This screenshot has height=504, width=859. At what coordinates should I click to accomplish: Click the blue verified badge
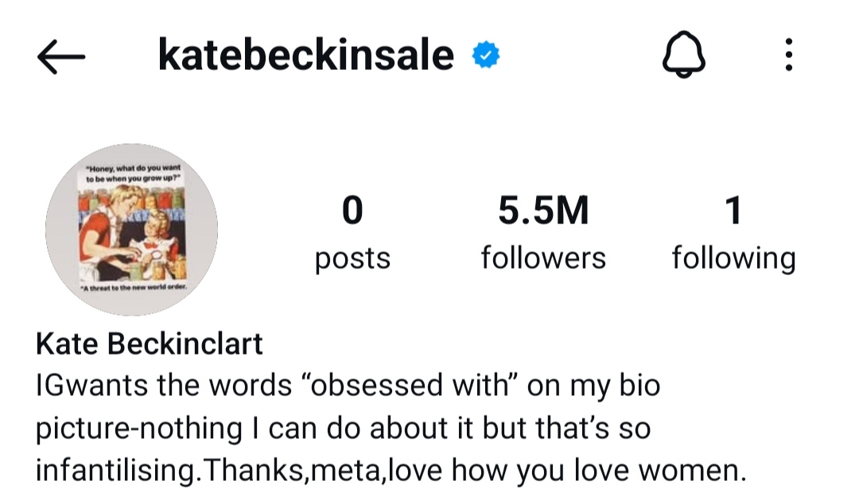485,56
